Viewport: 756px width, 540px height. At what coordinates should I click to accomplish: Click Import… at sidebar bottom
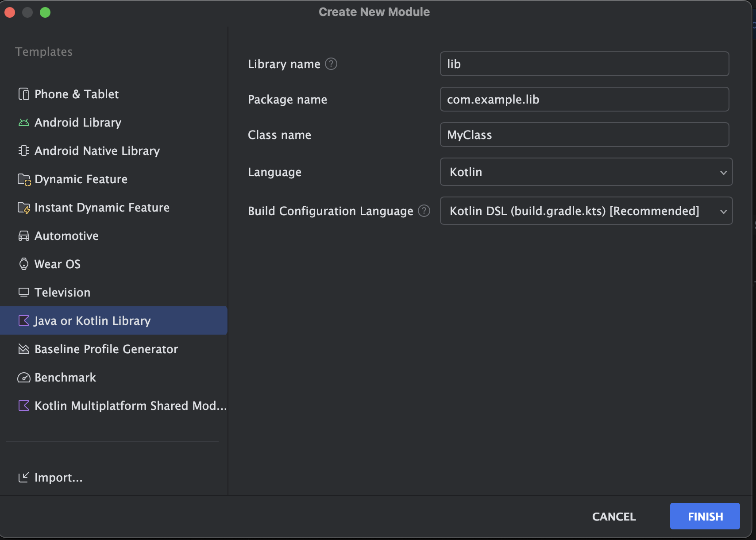point(50,478)
